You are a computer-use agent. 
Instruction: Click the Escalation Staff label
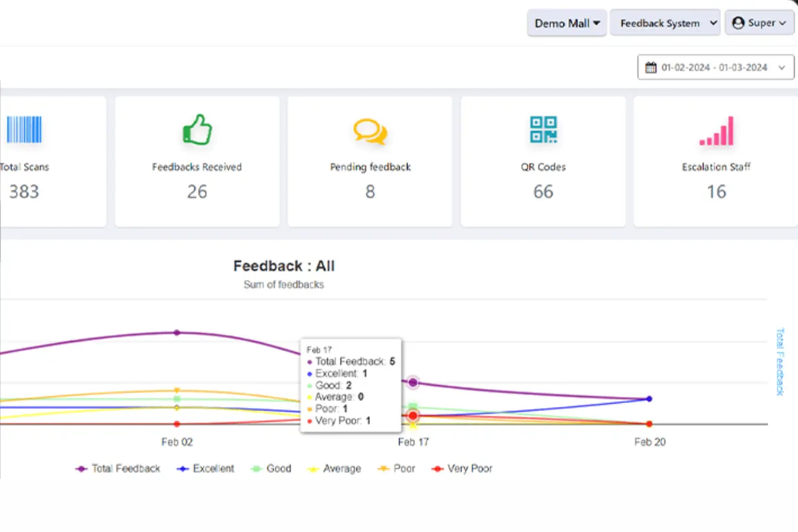(716, 167)
